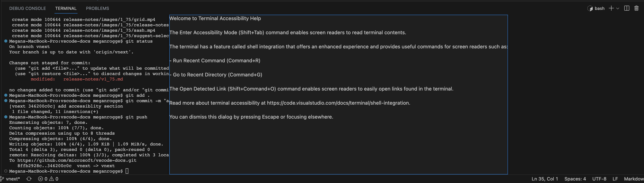This screenshot has width=644, height=183.
Task: Change language mode via Markdown indicator
Action: click(x=633, y=179)
